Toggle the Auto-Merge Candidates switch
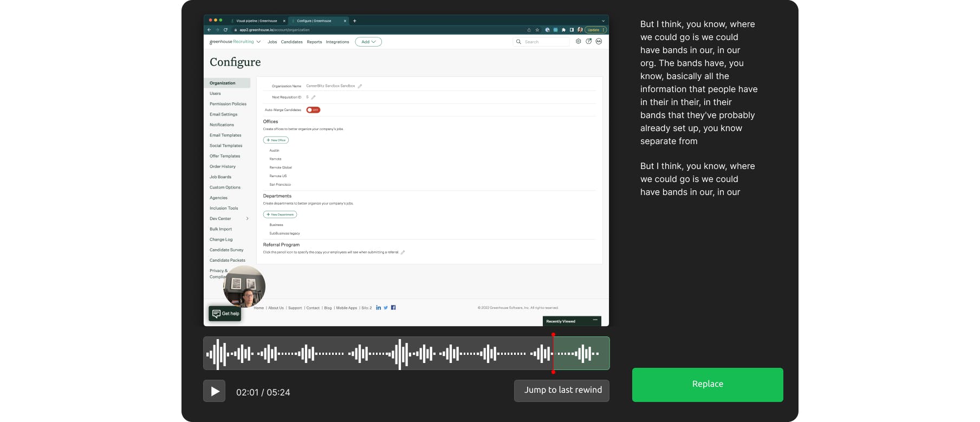 click(x=313, y=110)
